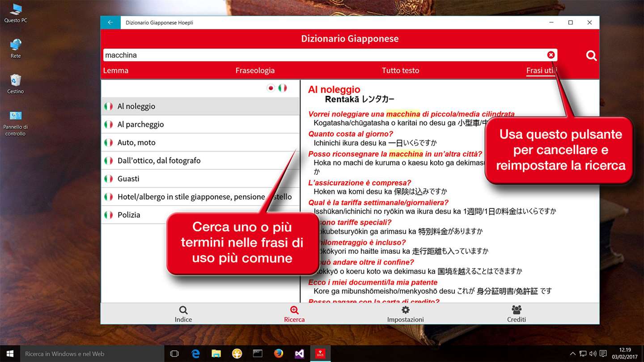
Task: Select Polizia in the list
Action: pos(200,215)
